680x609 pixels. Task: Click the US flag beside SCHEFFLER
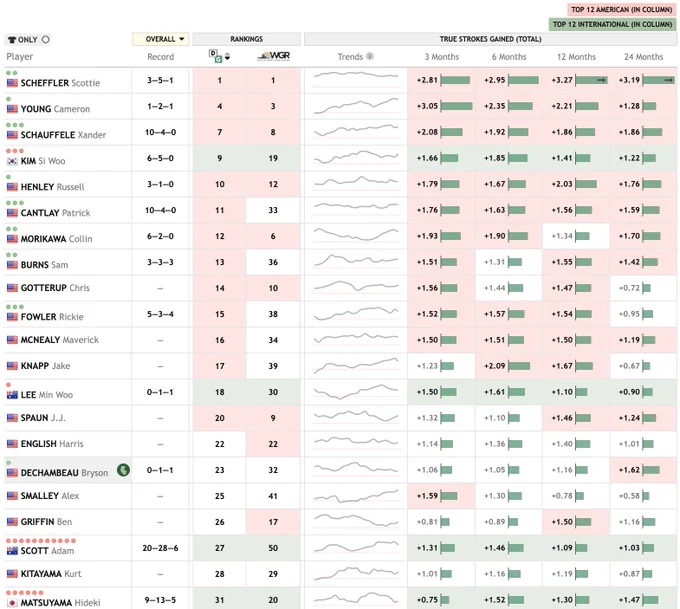(12, 83)
